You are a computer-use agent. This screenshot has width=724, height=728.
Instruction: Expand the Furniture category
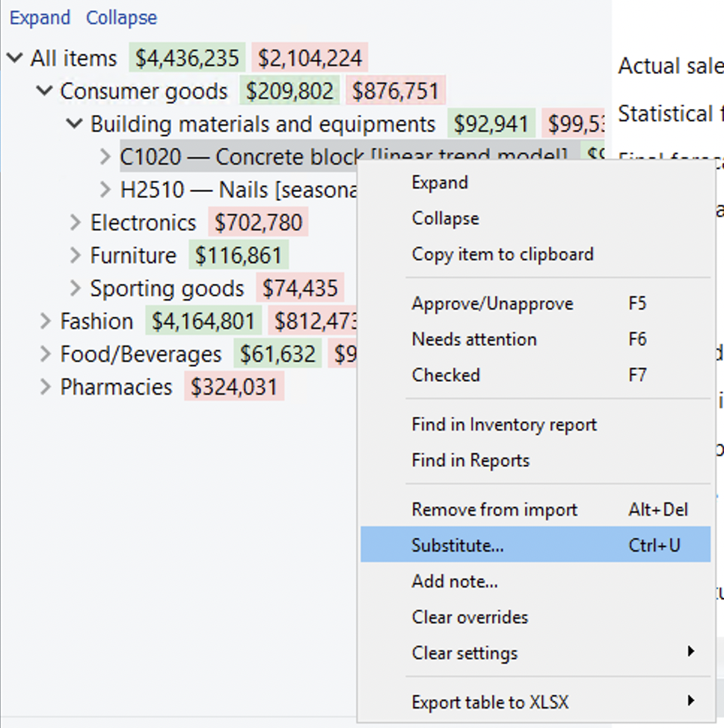pyautogui.click(x=75, y=256)
